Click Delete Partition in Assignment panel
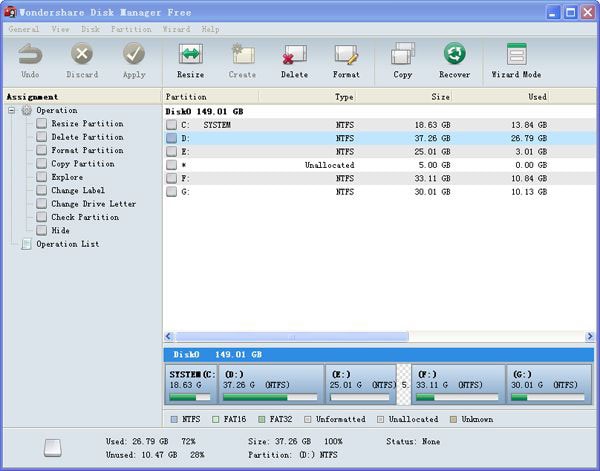The width and height of the screenshot is (600, 471). point(87,137)
